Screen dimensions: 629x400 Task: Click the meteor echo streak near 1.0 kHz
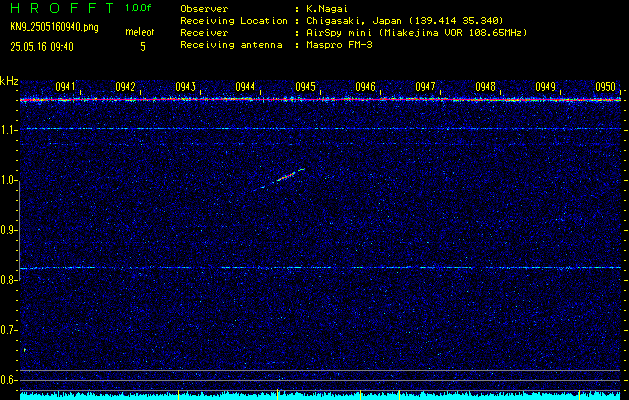point(286,176)
